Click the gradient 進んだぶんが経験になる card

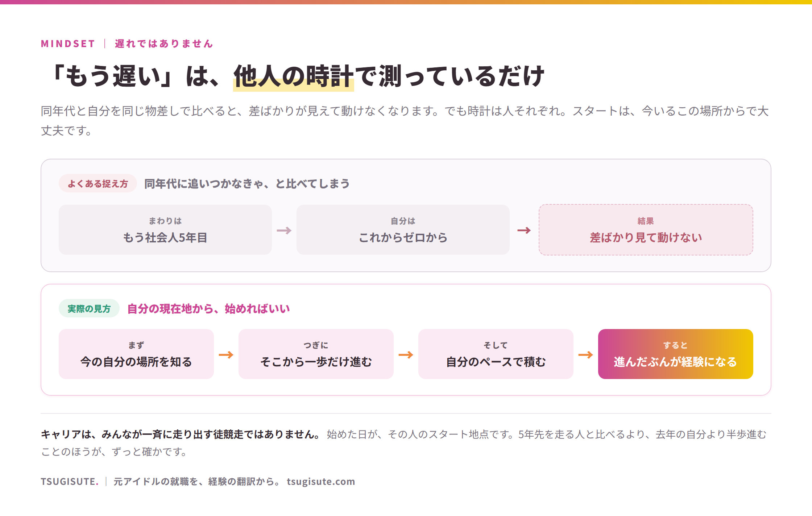(x=676, y=354)
